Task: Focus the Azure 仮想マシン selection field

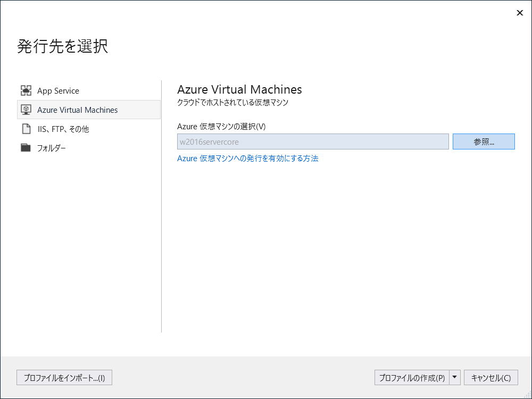Action: pyautogui.click(x=313, y=142)
